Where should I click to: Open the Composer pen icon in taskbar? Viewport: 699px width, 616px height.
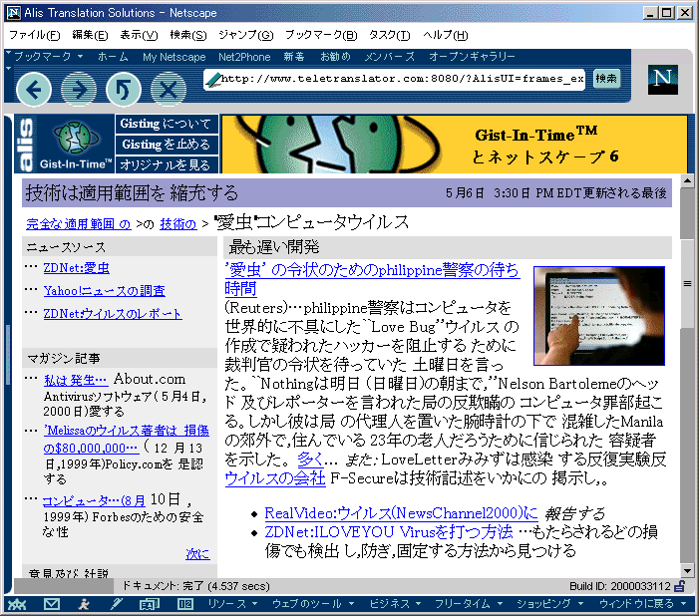click(x=117, y=604)
